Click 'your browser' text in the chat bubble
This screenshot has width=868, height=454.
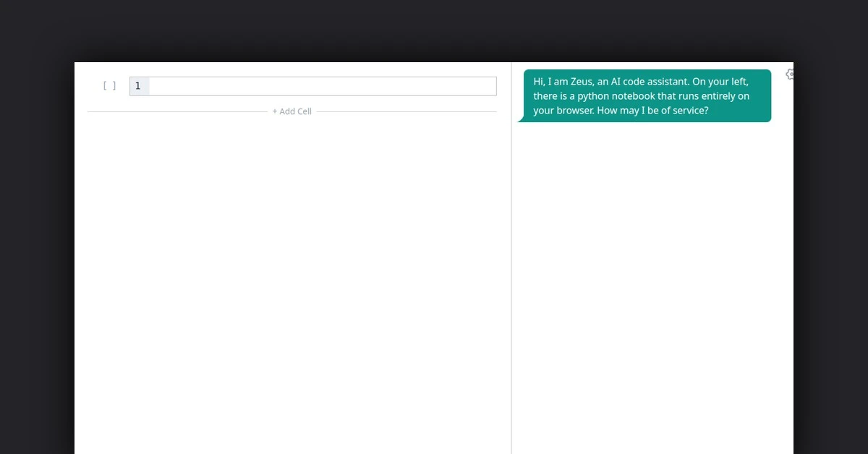click(x=563, y=111)
